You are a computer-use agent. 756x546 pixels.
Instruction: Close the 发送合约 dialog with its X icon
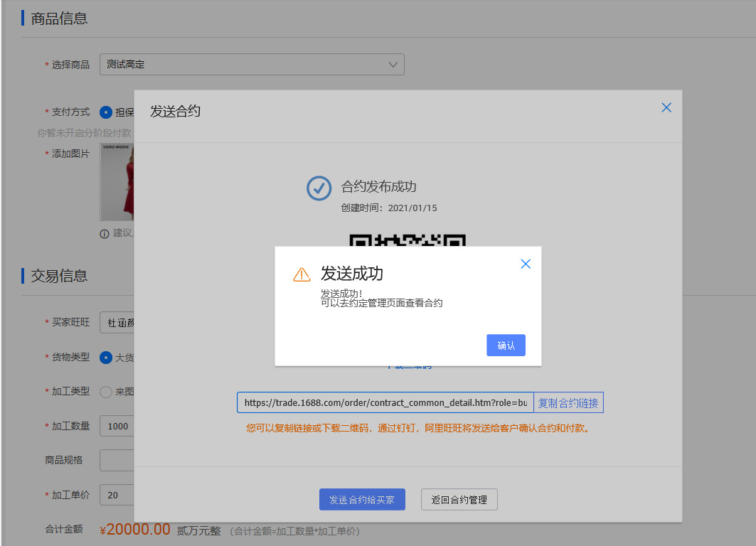click(666, 107)
